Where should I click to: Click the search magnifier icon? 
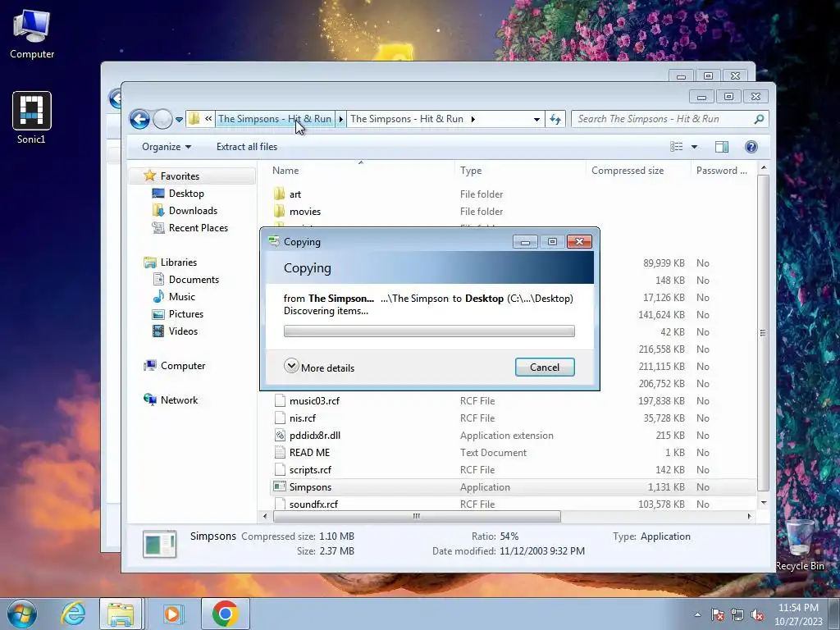759,119
